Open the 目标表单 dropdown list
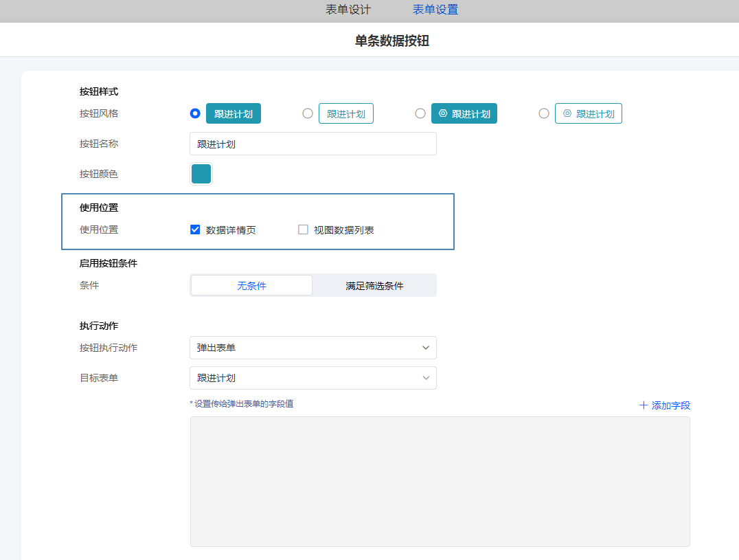Screen dimensions: 739x560 click(312, 378)
